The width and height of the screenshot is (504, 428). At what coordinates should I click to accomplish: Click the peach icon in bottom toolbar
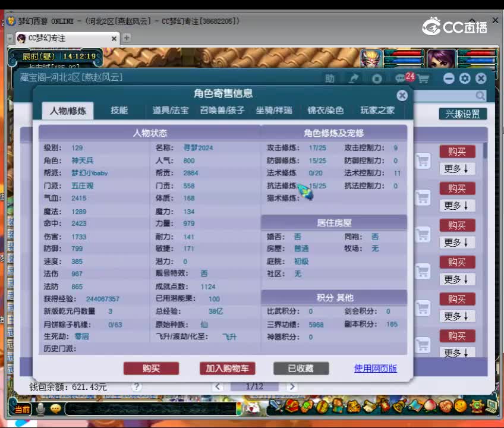[430, 406]
